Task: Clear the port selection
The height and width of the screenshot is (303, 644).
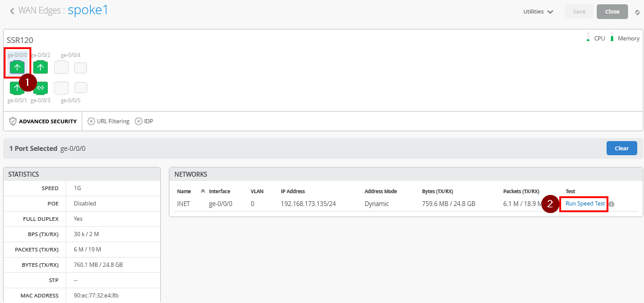Action: click(621, 148)
